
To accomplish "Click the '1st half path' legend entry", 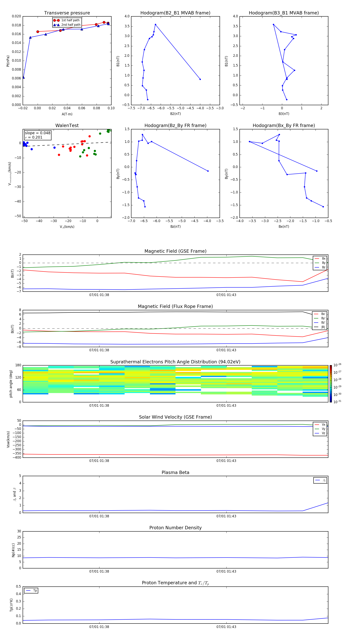I will click(67, 20).
